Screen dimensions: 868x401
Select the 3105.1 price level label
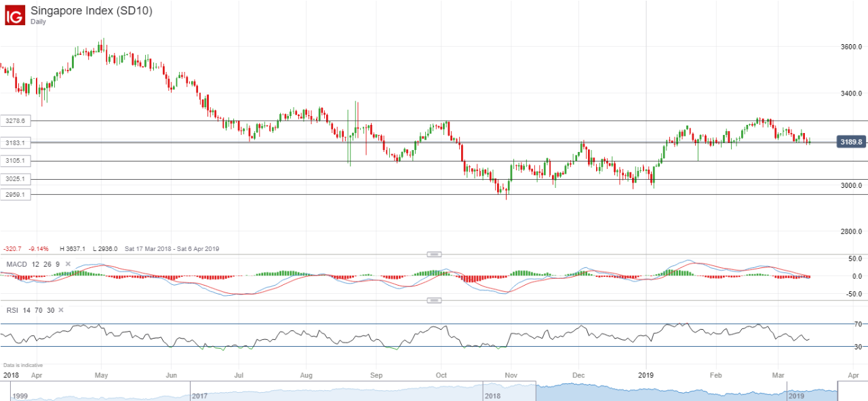pos(15,161)
